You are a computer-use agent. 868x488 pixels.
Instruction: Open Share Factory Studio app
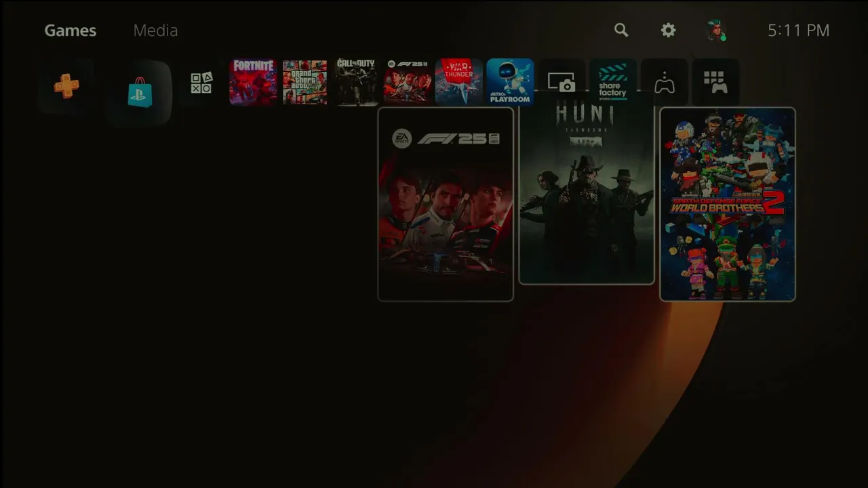pos(613,82)
